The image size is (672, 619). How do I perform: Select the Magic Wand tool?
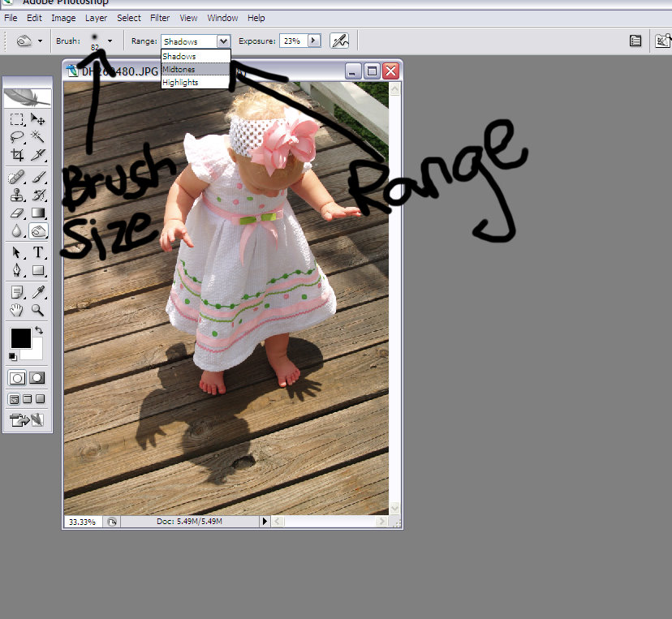pos(37,137)
